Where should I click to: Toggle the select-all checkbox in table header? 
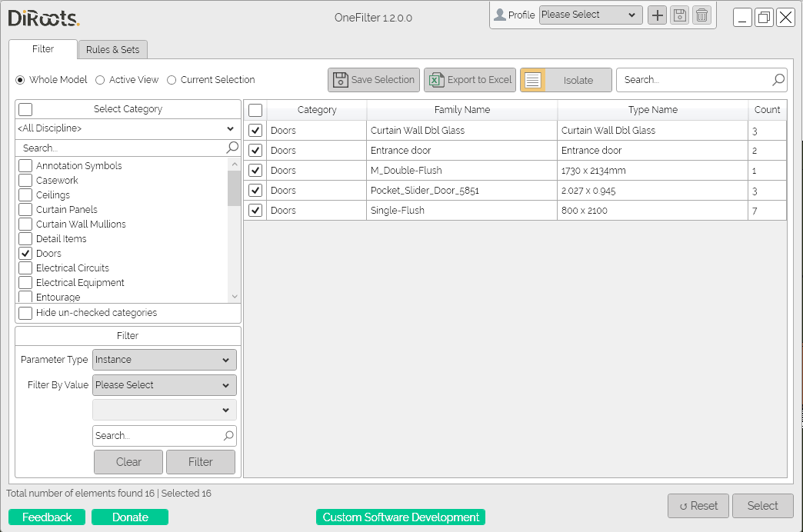[255, 110]
